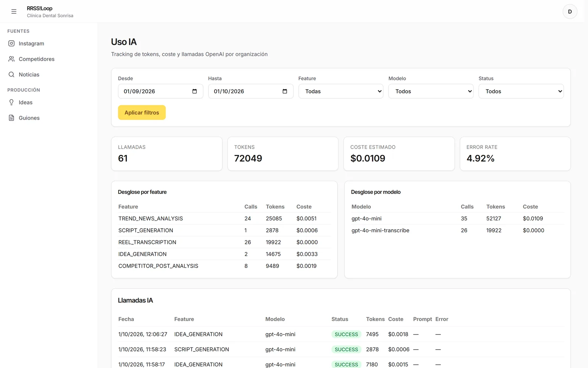Click token count 7495 in calls table
This screenshot has height=368, width=588.
tap(372, 334)
